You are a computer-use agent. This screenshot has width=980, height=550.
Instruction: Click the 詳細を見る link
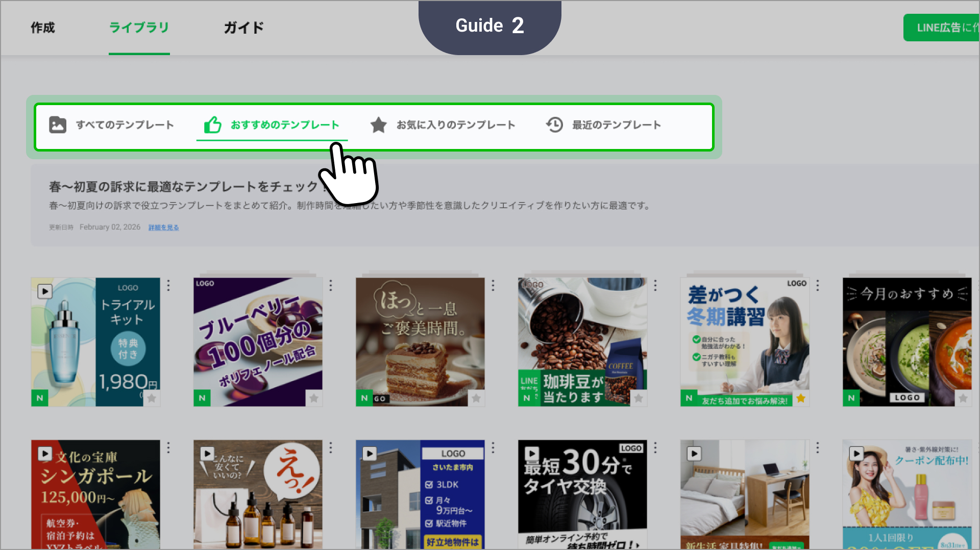click(163, 228)
